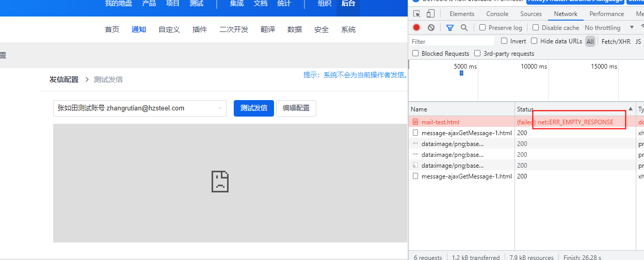Image resolution: width=644 pixels, height=260 pixels.
Task: Open network search with magnifier icon
Action: (x=464, y=27)
